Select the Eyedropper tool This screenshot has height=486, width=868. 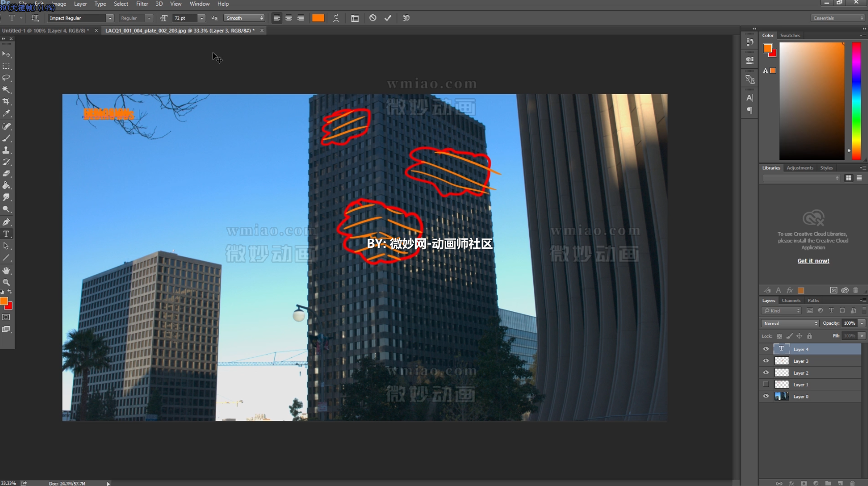click(x=6, y=113)
